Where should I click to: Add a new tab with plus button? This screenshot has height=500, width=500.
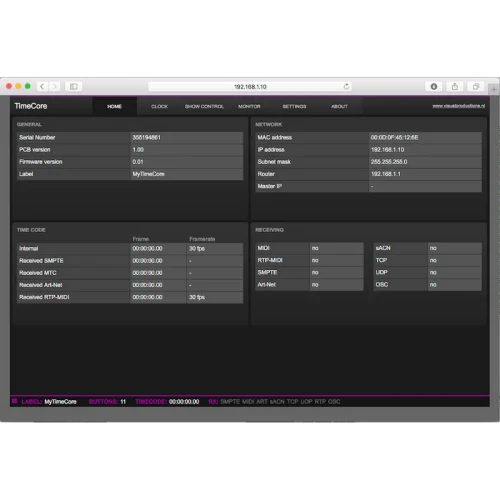tap(494, 89)
